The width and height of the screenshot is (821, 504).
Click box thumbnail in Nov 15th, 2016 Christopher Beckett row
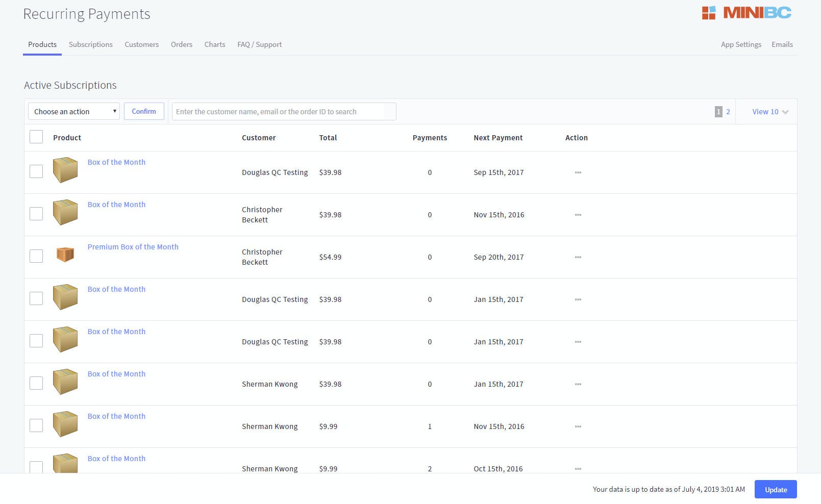tap(65, 212)
